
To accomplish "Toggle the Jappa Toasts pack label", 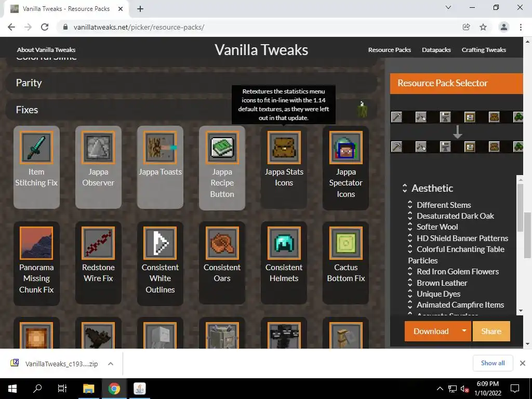I will pyautogui.click(x=160, y=171).
